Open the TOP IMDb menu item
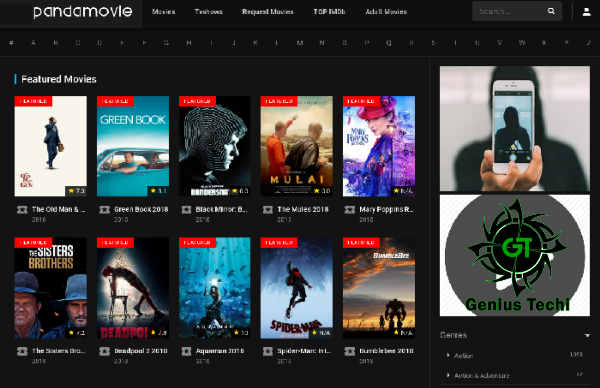The image size is (600, 388). tap(329, 11)
